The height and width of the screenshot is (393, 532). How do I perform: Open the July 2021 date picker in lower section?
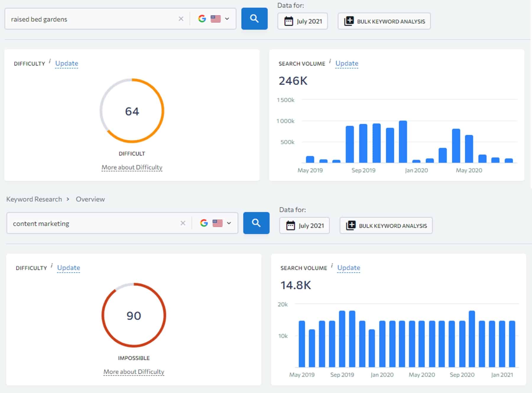click(x=304, y=225)
